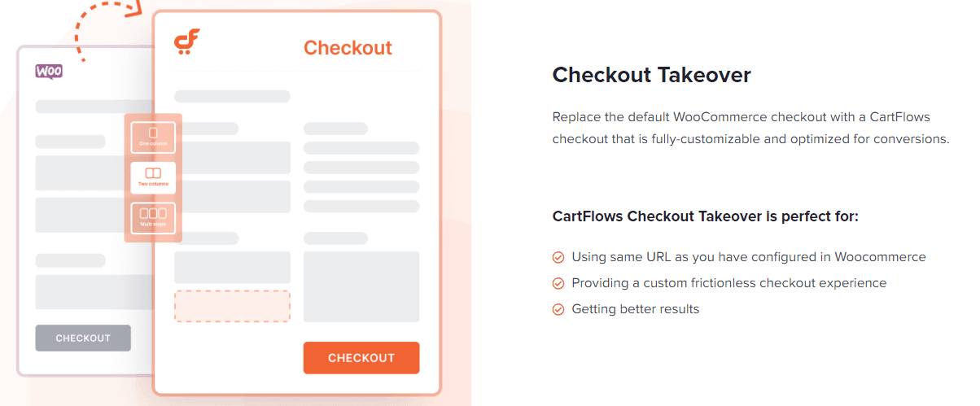Click the dashed orange placeholder field
Viewport: 980px width, 406px height.
[x=232, y=306]
